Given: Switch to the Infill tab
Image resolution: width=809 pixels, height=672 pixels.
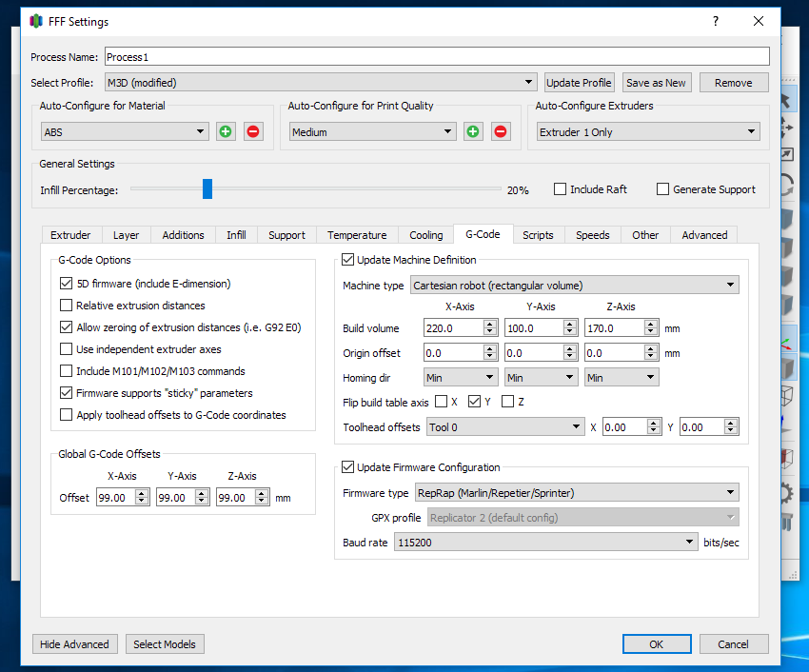Looking at the screenshot, I should [x=236, y=235].
